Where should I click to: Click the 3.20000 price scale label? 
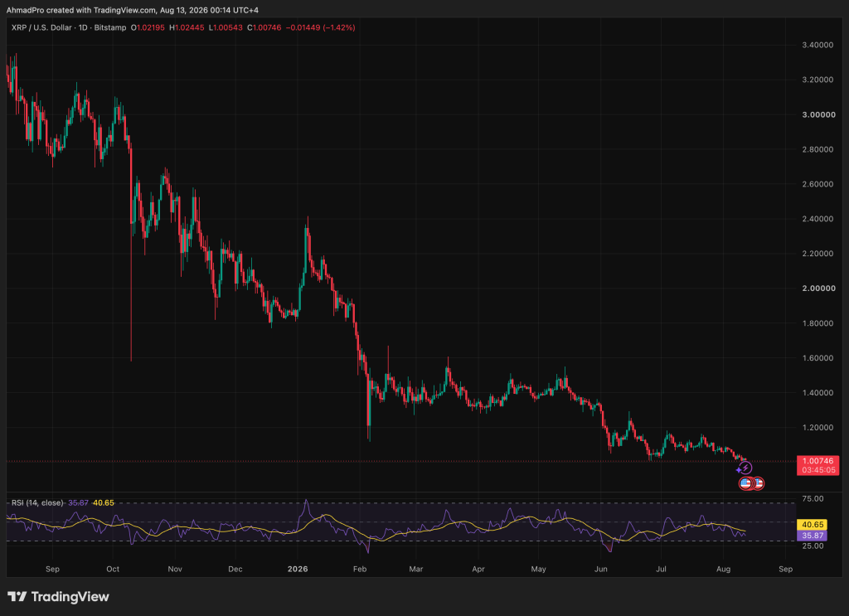(x=817, y=80)
